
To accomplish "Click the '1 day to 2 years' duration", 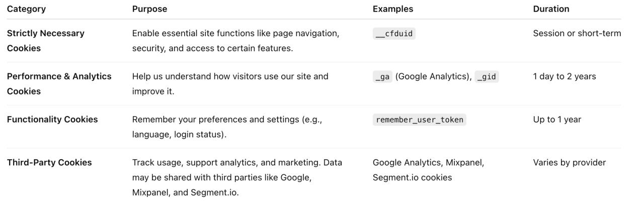I will coord(565,76).
